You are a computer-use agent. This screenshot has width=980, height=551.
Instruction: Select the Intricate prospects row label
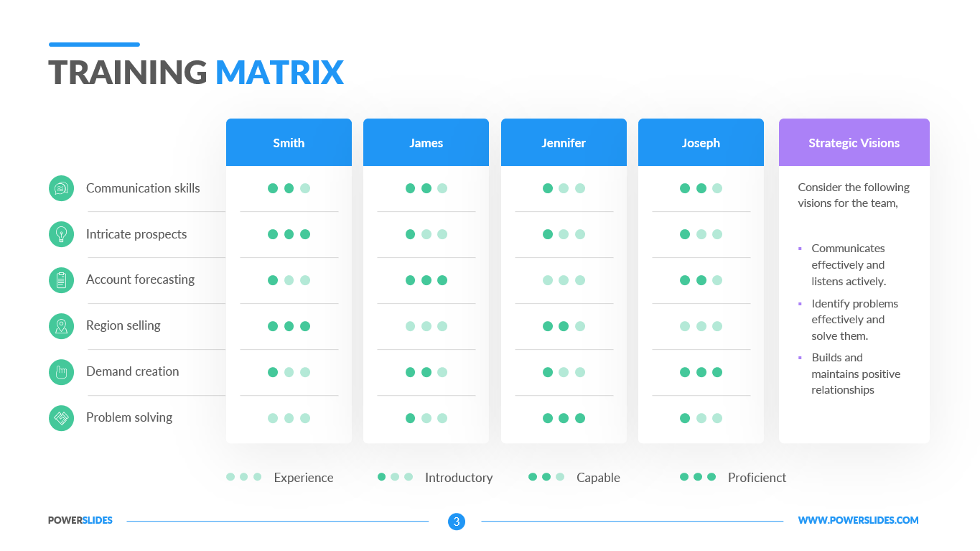click(136, 234)
